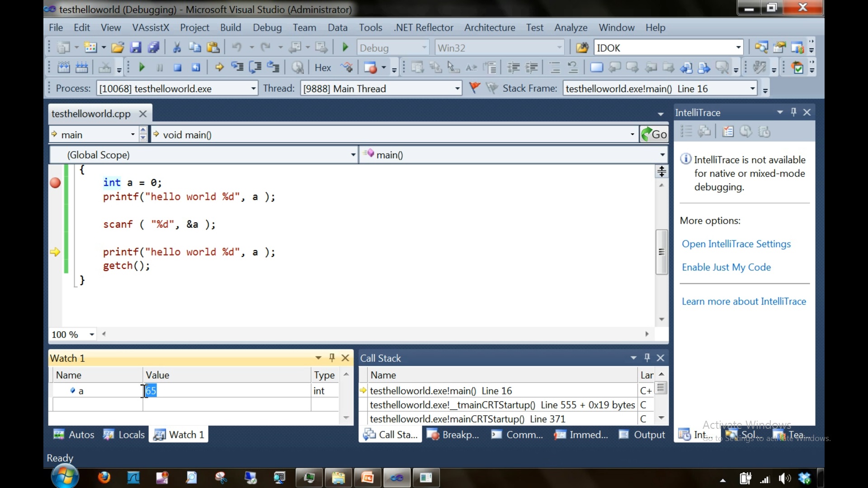Click the Save All icon
868x488 pixels.
[154, 47]
